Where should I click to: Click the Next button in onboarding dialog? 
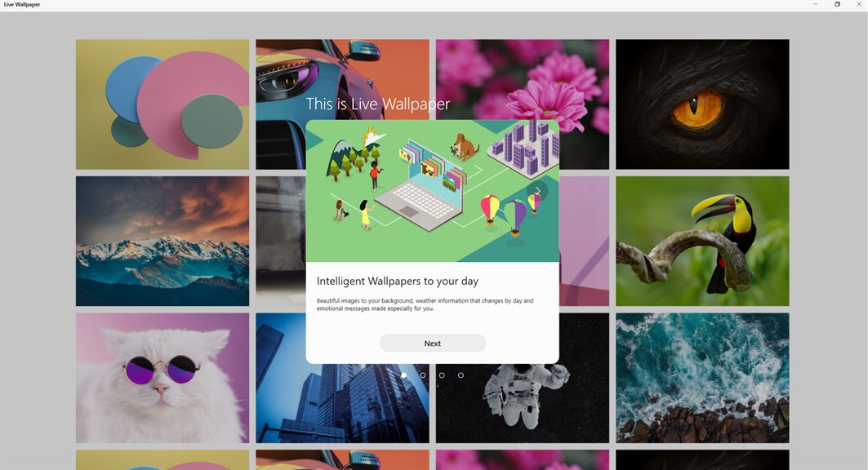pos(432,344)
